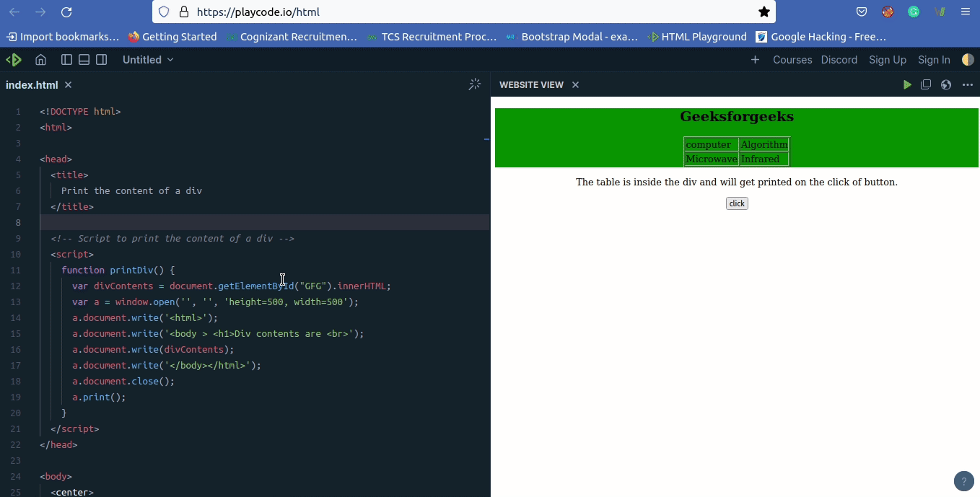
Task: Select the two-column split layout icon
Action: click(x=66, y=60)
